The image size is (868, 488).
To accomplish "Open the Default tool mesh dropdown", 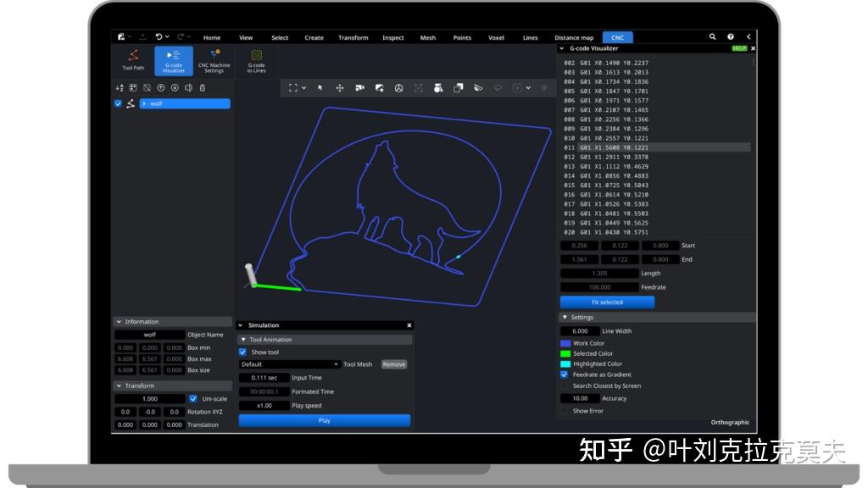I will click(x=289, y=364).
